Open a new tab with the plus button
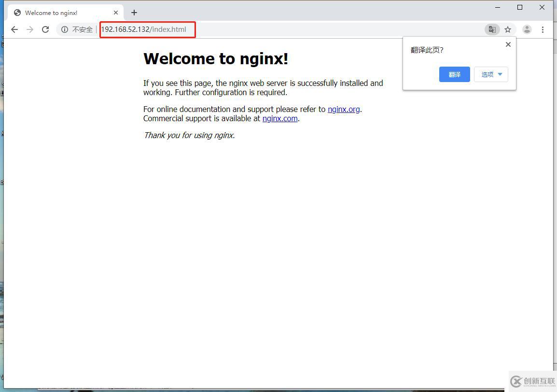Viewport: 557px width, 392px height. pos(134,13)
